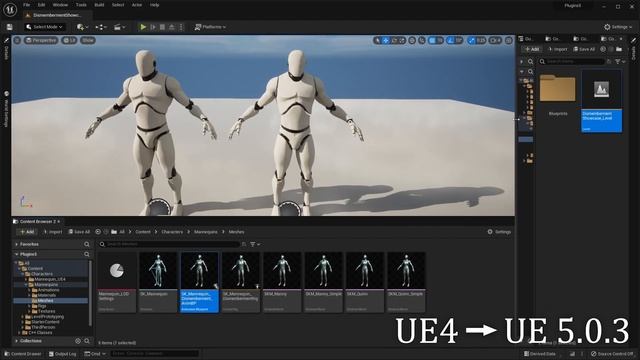Open the Help menu

(154, 5)
